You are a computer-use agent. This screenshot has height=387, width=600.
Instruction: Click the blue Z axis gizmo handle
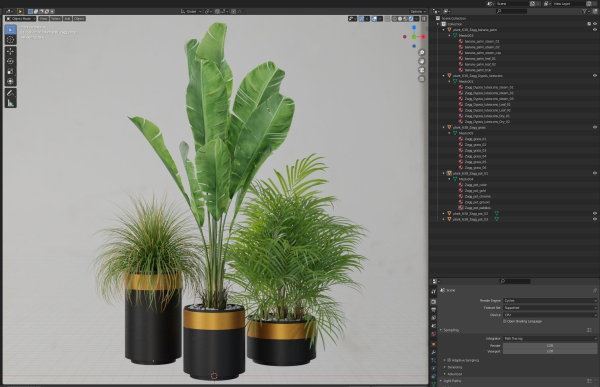(x=414, y=28)
